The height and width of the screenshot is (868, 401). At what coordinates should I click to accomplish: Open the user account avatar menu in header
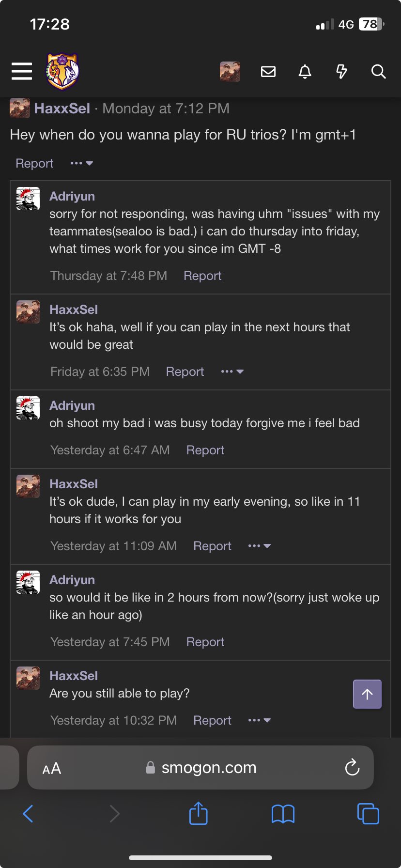click(230, 72)
